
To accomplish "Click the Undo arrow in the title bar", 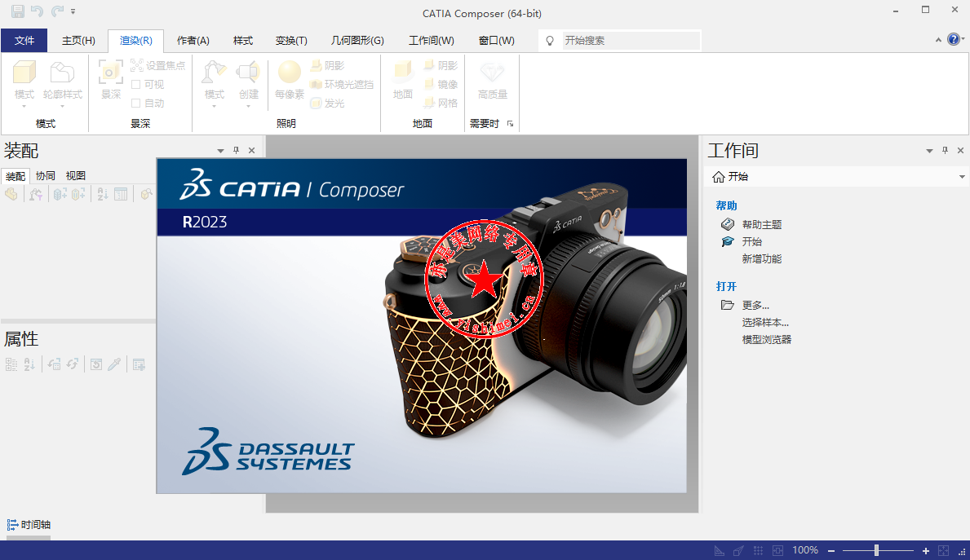I will coord(37,11).
